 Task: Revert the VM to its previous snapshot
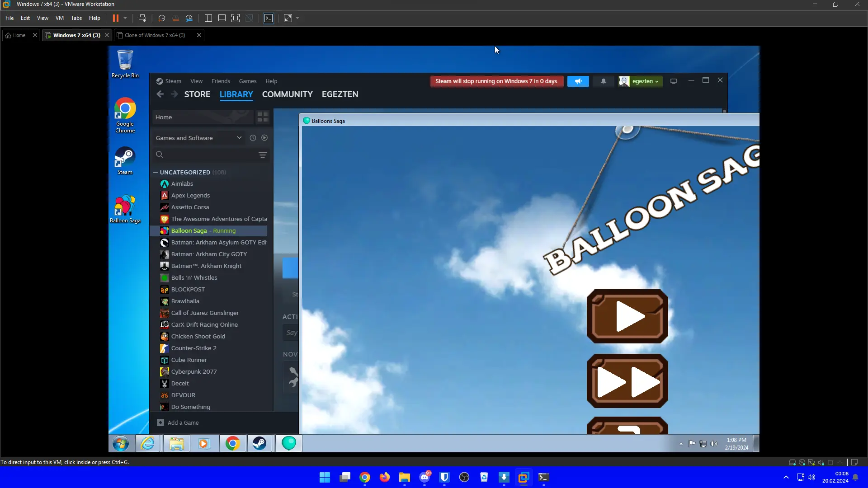click(175, 18)
